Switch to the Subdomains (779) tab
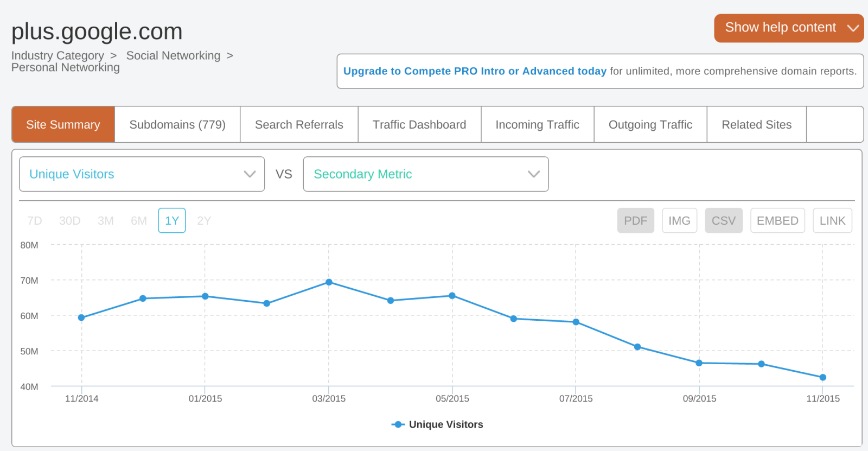Screen dimensions: 868x451 [x=177, y=124]
